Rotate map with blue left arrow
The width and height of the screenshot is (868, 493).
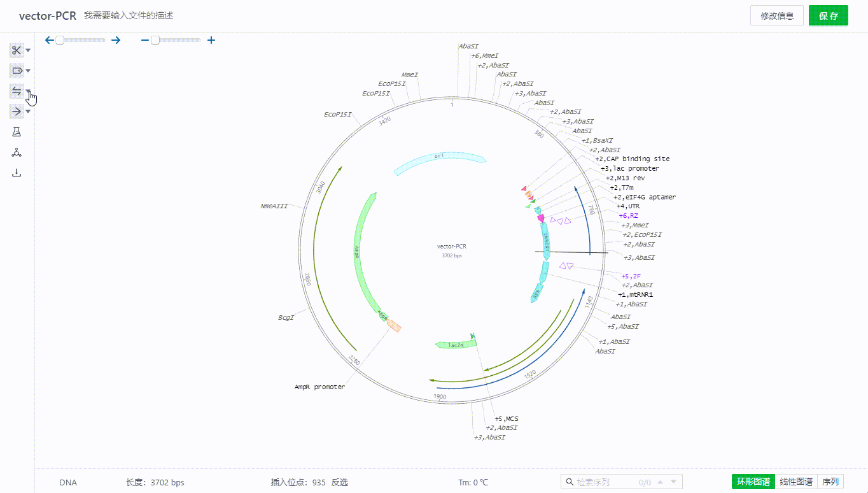tap(50, 40)
